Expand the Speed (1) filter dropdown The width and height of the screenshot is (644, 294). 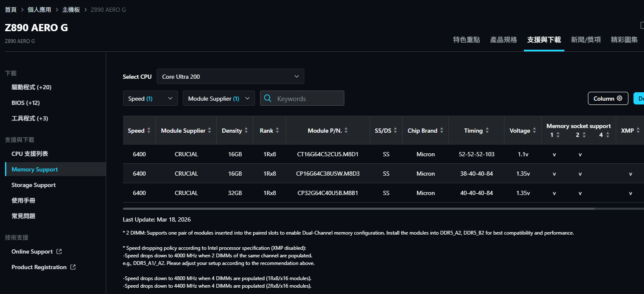pos(150,98)
